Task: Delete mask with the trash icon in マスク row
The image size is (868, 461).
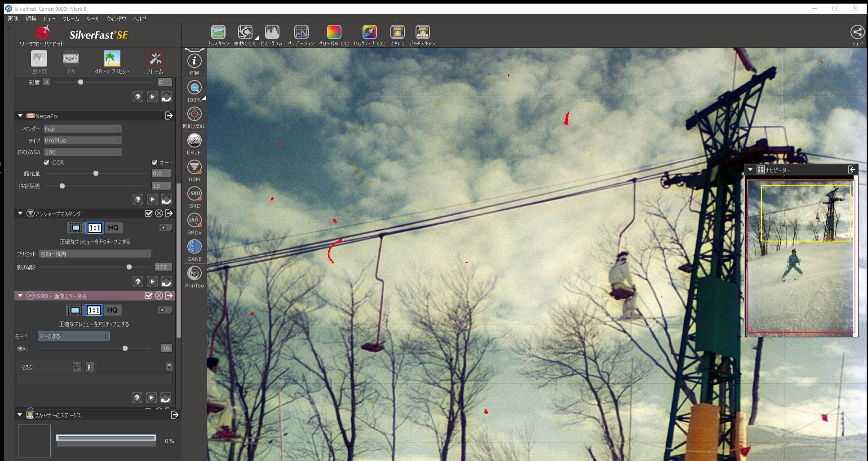Action: pyautogui.click(x=169, y=367)
